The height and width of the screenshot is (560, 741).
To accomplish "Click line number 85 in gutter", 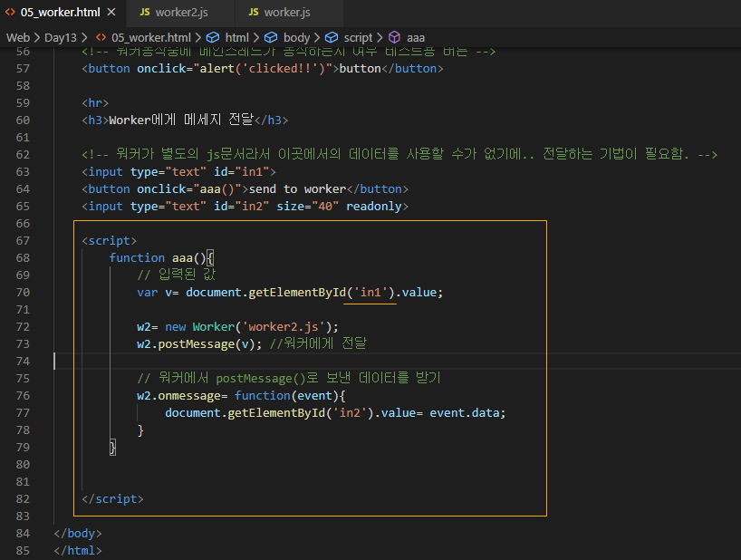I will [23, 551].
